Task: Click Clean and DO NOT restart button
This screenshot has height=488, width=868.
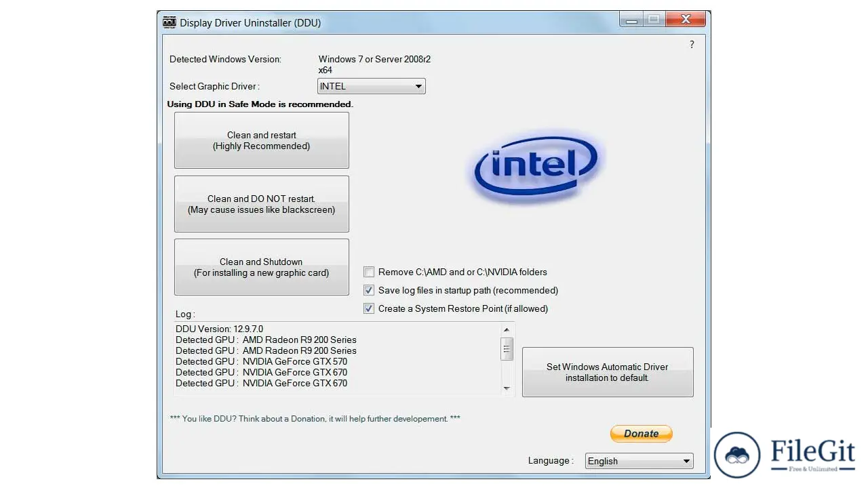Action: point(262,204)
